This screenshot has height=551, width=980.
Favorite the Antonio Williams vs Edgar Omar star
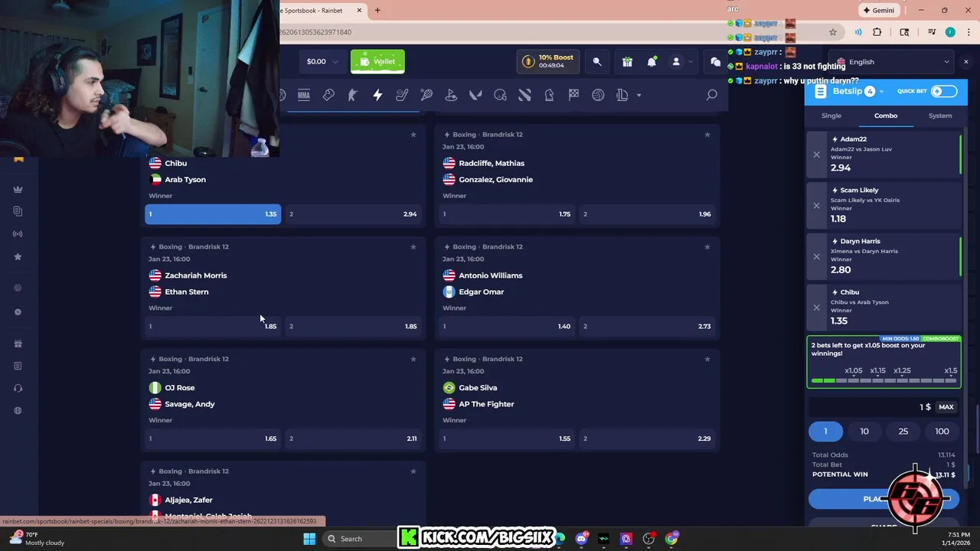point(707,246)
